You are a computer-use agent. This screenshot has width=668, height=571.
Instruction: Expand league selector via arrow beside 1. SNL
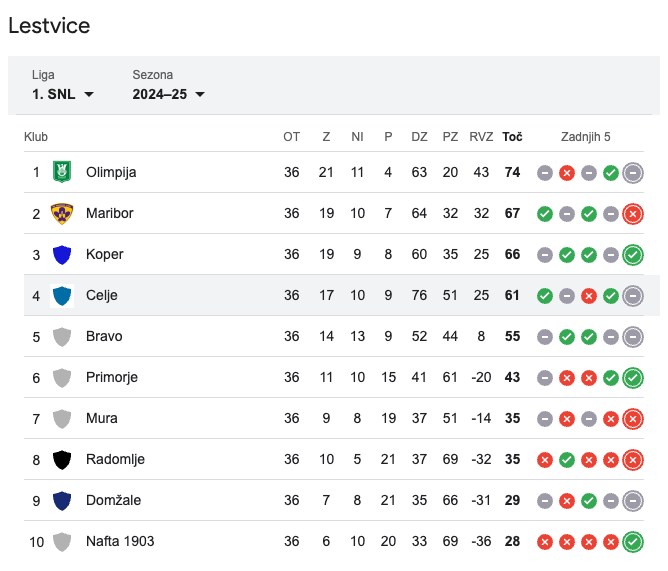tap(89, 94)
